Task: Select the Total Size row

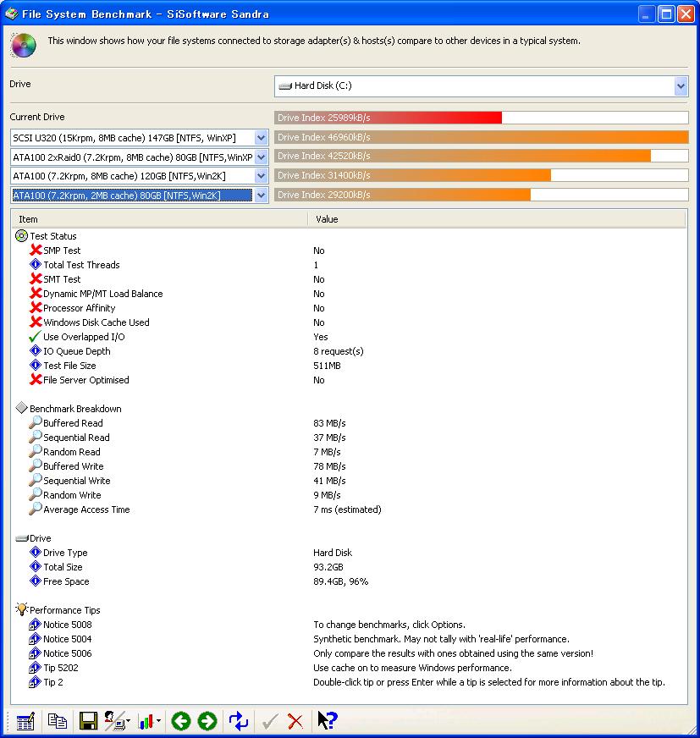Action: coord(349,567)
